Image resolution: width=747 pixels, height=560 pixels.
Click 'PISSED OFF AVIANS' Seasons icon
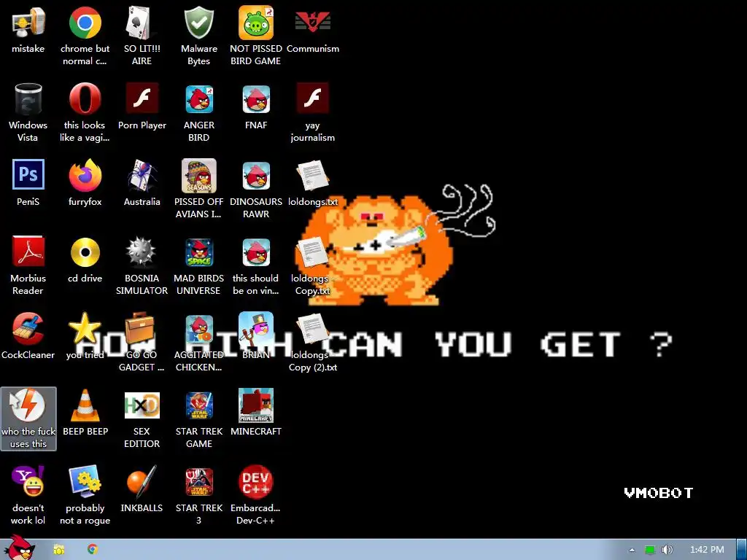pos(198,176)
